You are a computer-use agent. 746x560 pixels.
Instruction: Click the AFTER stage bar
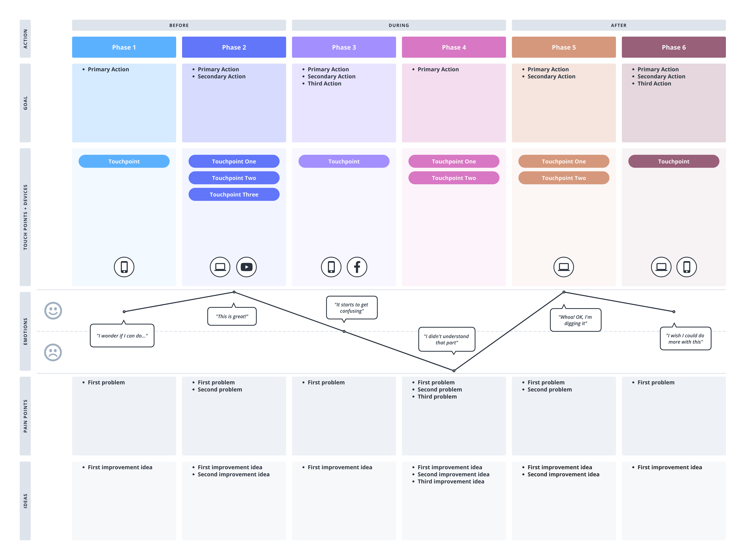(619, 25)
